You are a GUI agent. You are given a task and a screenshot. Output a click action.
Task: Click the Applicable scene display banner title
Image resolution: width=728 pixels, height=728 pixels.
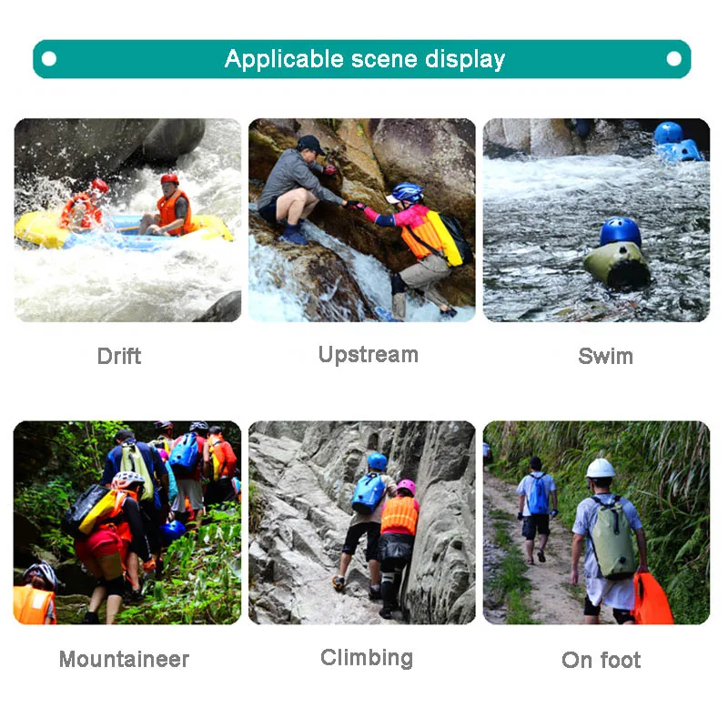click(x=365, y=59)
